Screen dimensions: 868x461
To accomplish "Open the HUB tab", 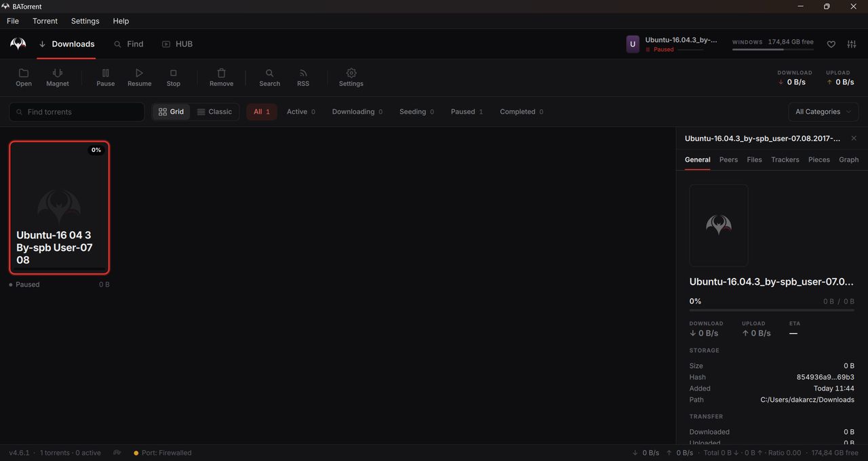I will (178, 44).
